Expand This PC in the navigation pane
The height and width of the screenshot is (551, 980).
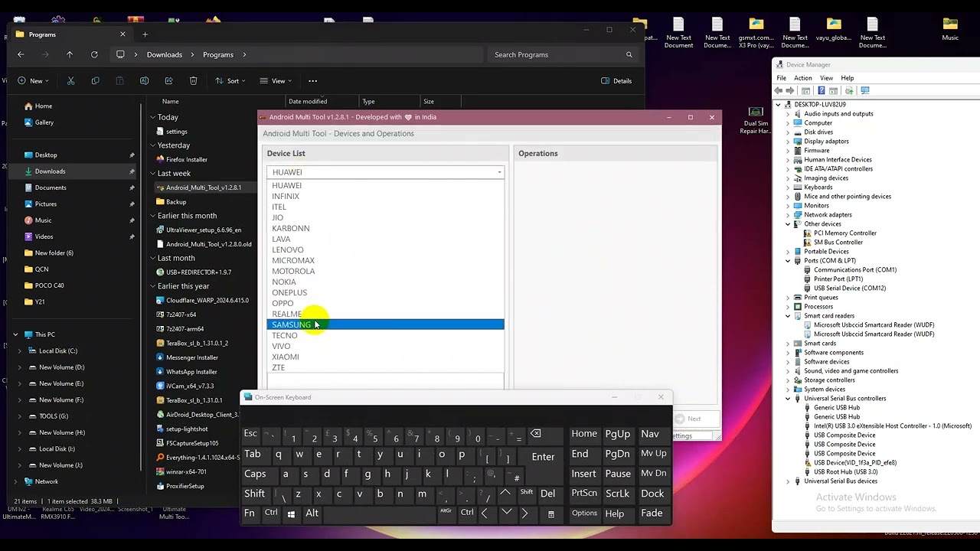15,334
